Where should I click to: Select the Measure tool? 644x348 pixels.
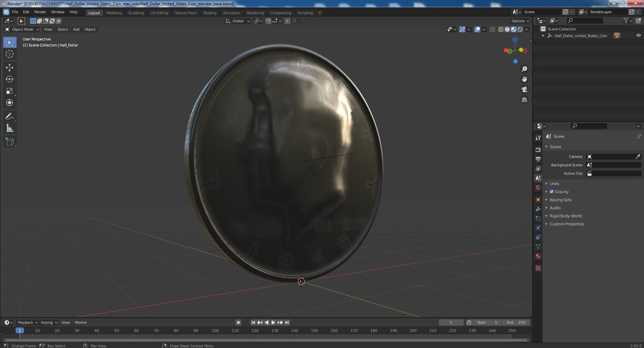9,128
